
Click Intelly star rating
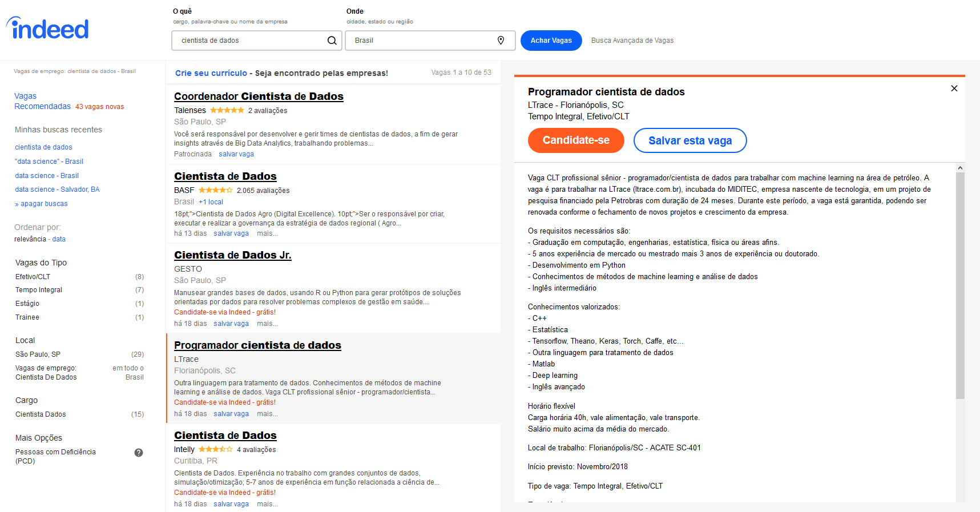point(216,449)
